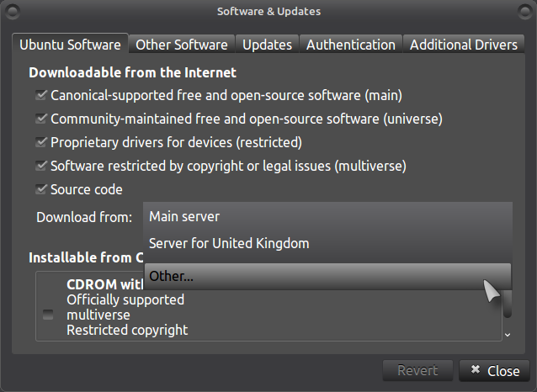Click the scroll-down chevron beside CDROM list
Viewport: 537px width, 392px height.
(x=507, y=335)
